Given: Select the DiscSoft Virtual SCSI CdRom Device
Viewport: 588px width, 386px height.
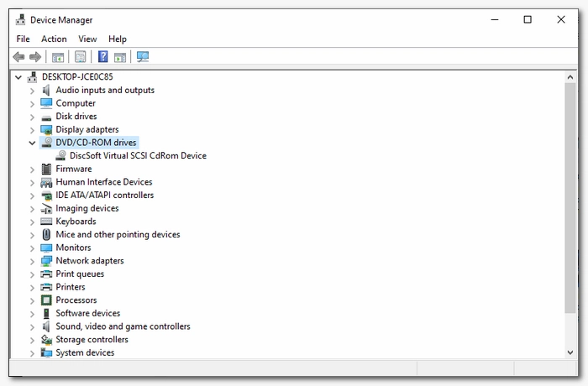Looking at the screenshot, I should [138, 155].
